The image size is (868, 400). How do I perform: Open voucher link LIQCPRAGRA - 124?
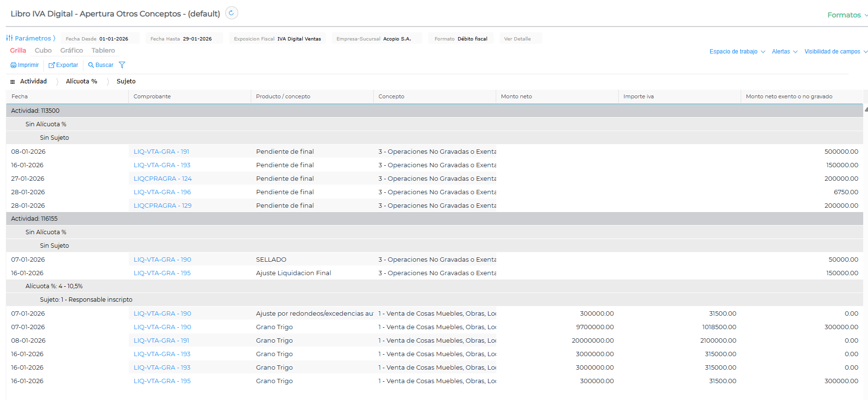click(x=163, y=178)
